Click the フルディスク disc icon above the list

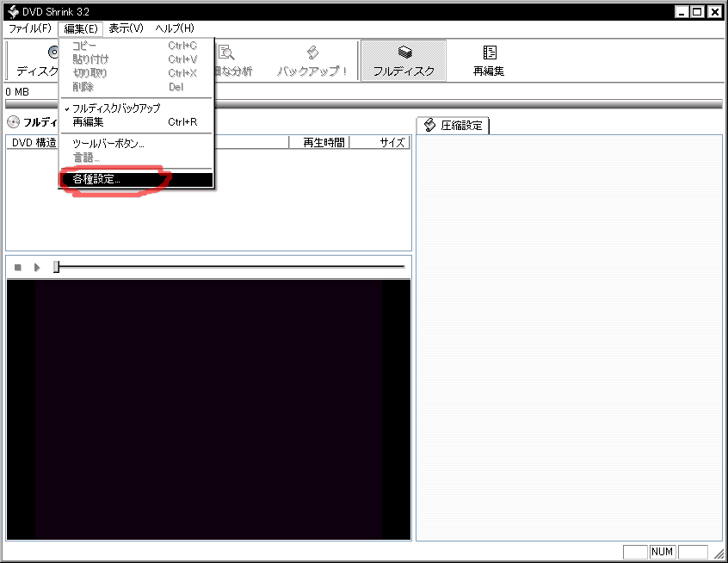point(14,122)
